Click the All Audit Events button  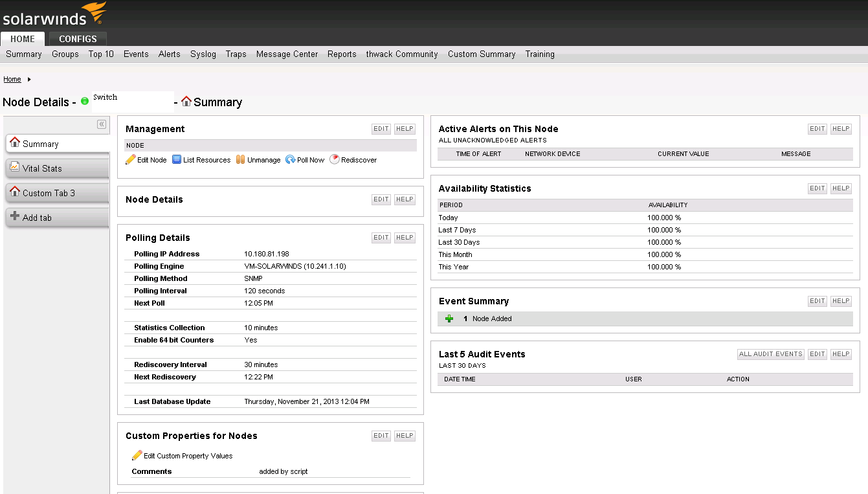[771, 354]
